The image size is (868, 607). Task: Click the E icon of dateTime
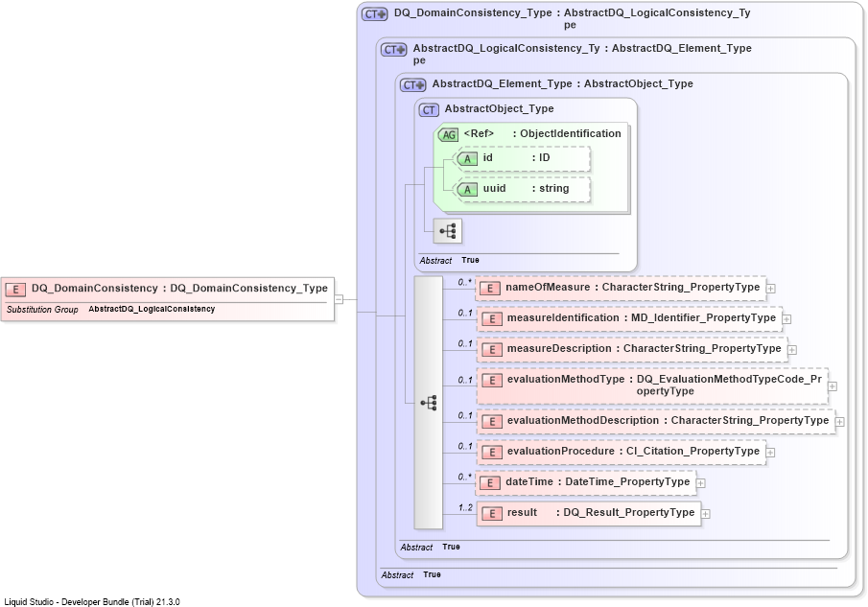490,483
